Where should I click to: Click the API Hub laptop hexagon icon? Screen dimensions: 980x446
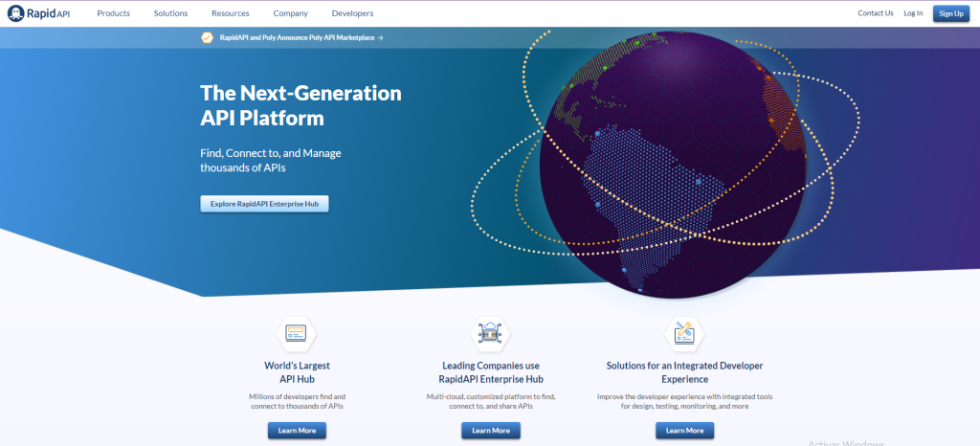[297, 334]
